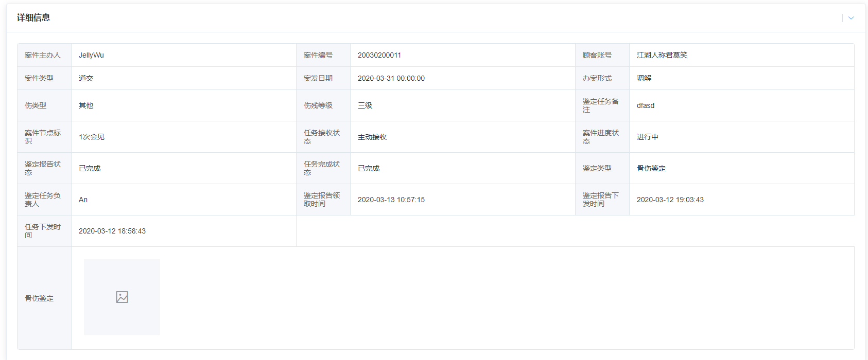The width and height of the screenshot is (868, 360).
Task: Select customer account 江湖人称君莫笑
Action: [662, 55]
